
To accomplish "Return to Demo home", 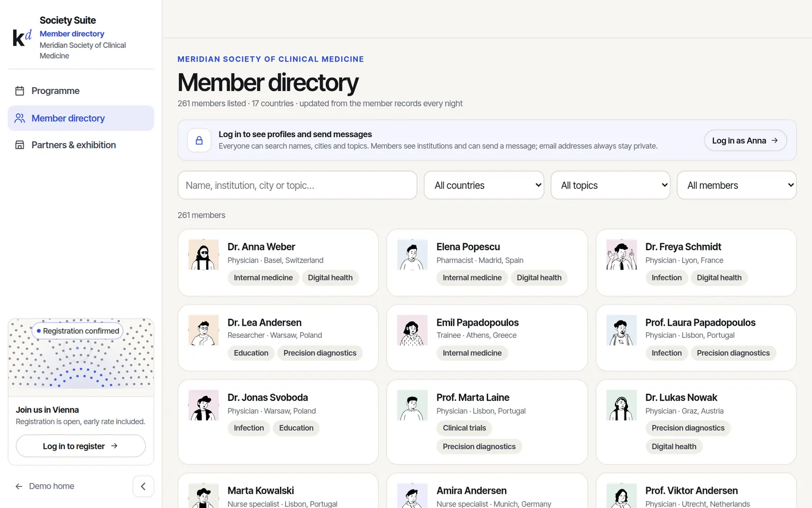I will click(45, 487).
